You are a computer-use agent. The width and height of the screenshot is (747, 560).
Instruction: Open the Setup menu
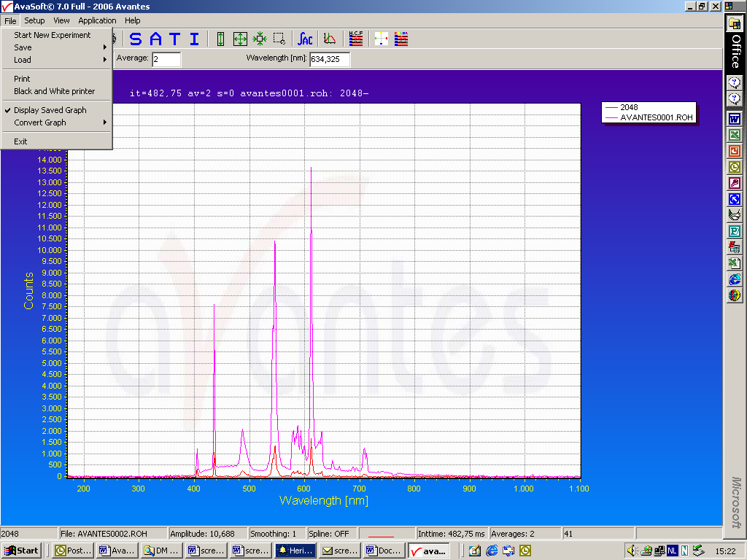34,20
